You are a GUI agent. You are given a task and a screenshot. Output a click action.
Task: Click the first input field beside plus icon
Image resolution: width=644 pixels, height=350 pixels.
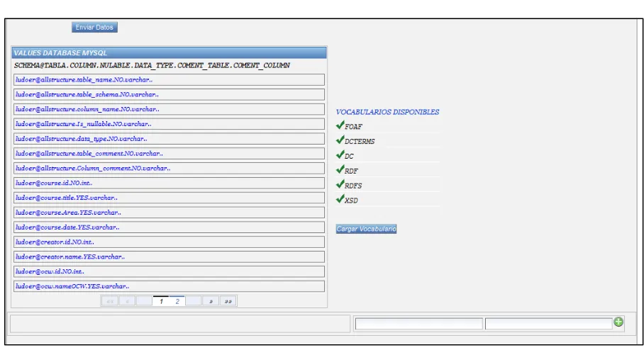[419, 324]
